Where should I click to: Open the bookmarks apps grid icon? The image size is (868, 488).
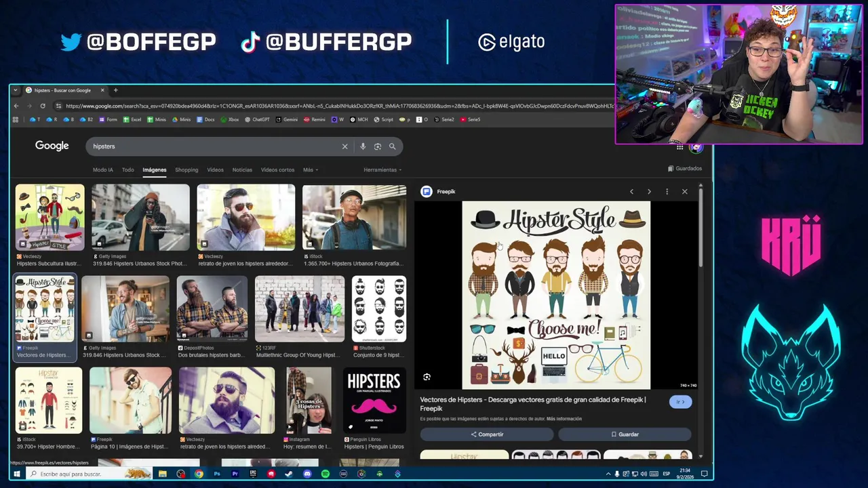16,119
